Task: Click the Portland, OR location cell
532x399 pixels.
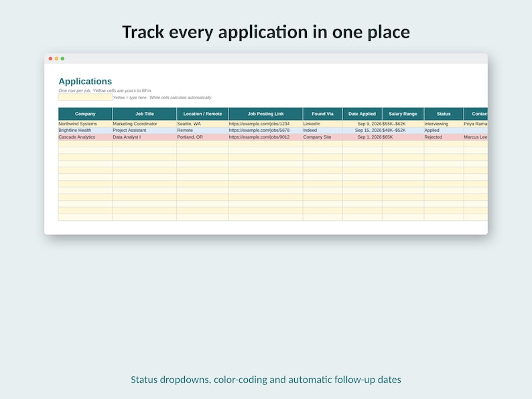Action: point(202,137)
